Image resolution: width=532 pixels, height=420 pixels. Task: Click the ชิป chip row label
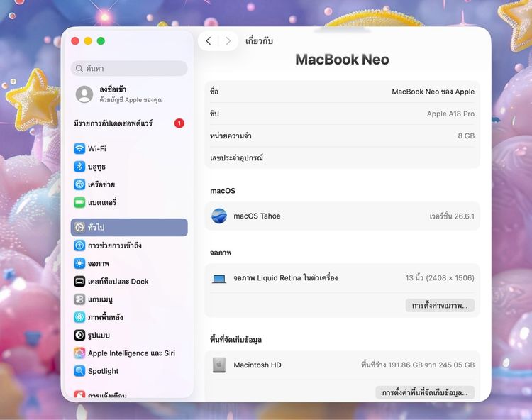[x=214, y=114]
